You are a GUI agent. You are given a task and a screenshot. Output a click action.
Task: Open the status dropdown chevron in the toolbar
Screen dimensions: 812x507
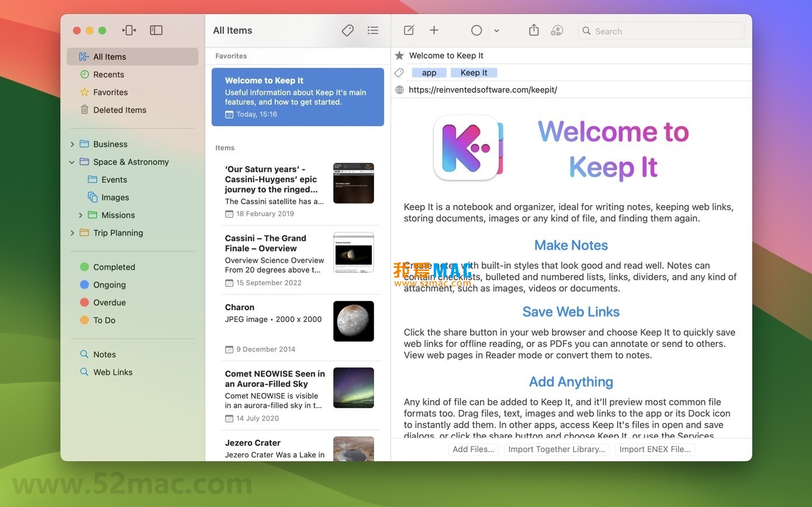click(496, 30)
